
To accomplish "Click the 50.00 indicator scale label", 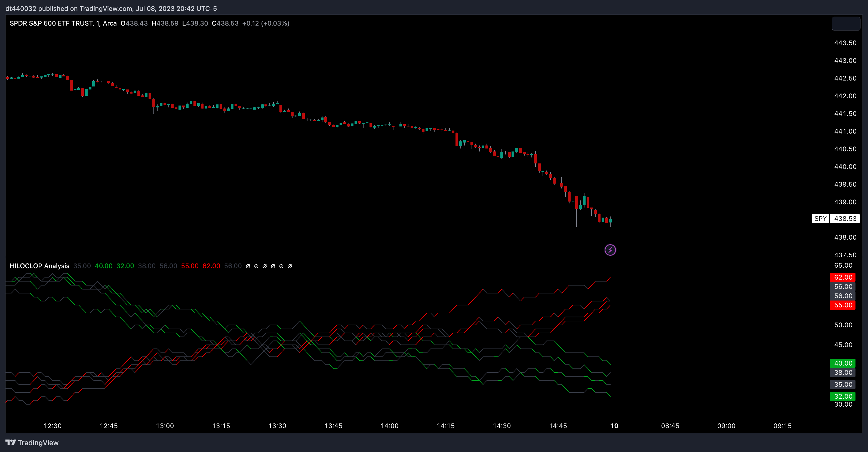I will 843,325.
